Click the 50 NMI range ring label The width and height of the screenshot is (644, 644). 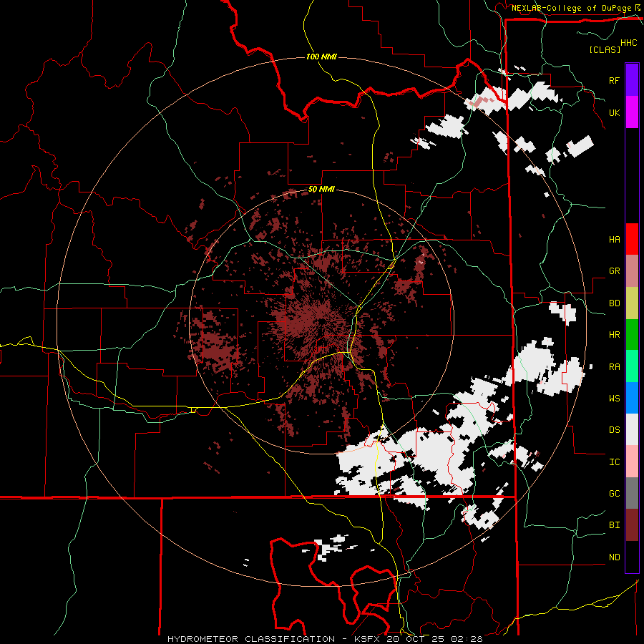321,190
